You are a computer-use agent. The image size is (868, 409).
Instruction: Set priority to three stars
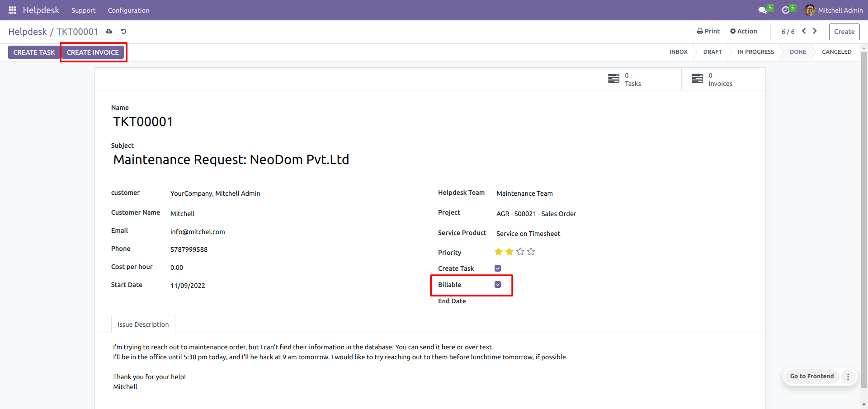click(520, 251)
